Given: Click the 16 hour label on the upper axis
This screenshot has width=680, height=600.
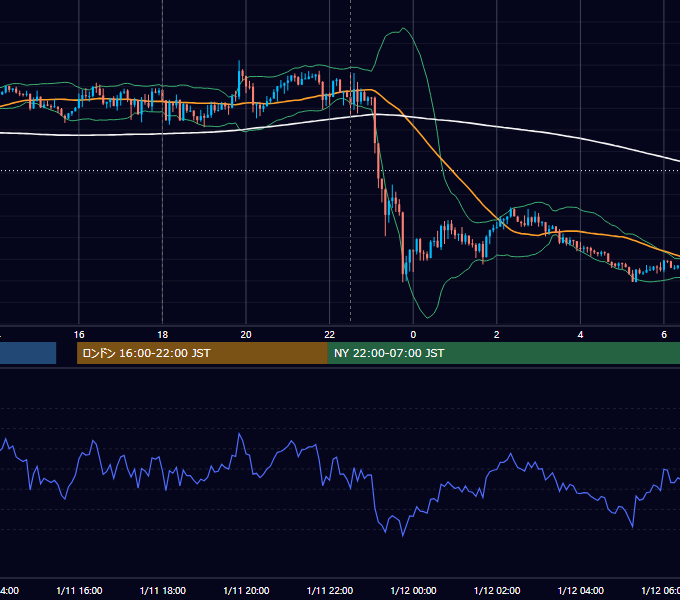Looking at the screenshot, I should pyautogui.click(x=79, y=335).
